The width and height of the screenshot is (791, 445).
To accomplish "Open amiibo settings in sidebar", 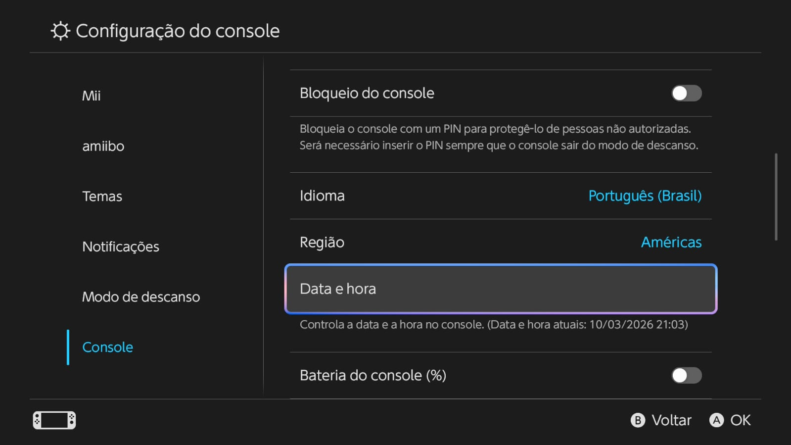I will 103,146.
